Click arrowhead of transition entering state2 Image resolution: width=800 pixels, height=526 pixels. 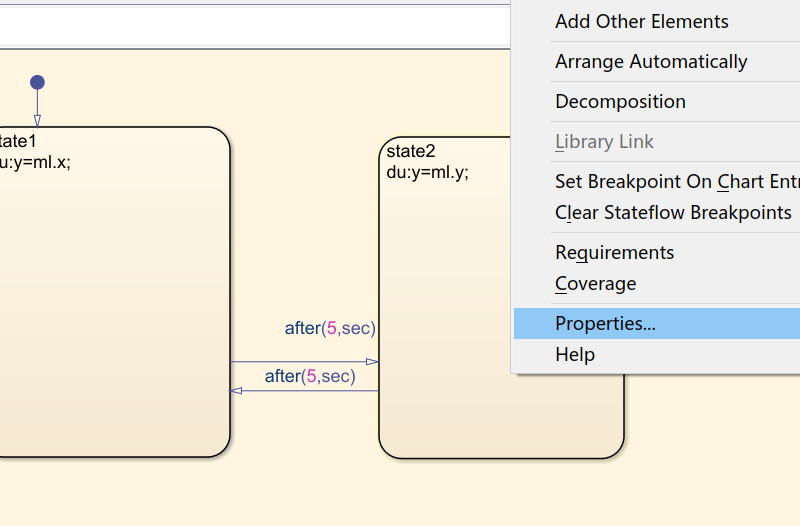372,362
